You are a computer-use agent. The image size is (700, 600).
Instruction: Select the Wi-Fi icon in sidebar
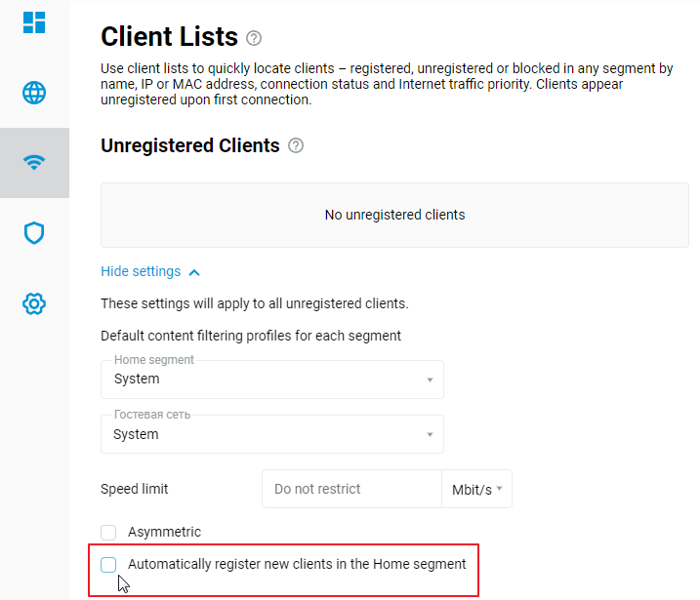point(34,163)
